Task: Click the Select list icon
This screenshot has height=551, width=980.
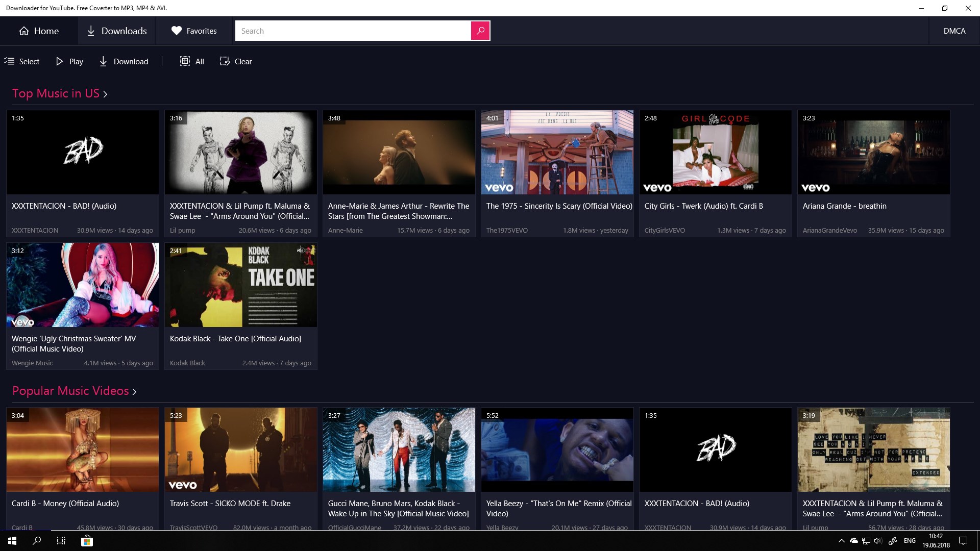Action: point(10,61)
